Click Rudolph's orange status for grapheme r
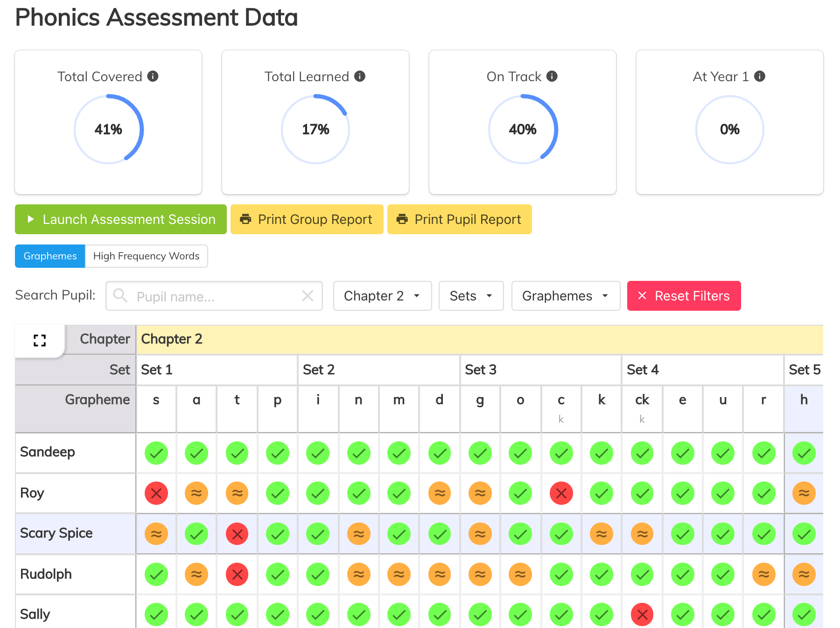The width and height of the screenshot is (840, 628). click(764, 574)
